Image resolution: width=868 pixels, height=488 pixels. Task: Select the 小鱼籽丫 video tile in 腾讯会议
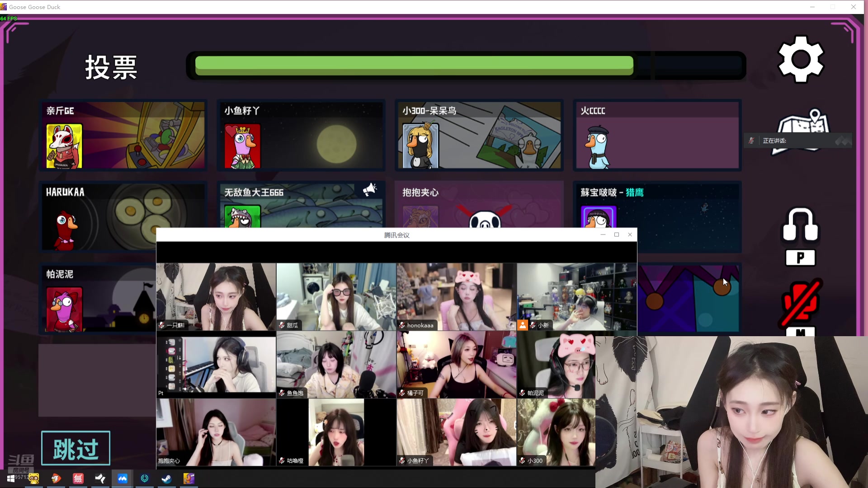coord(457,432)
